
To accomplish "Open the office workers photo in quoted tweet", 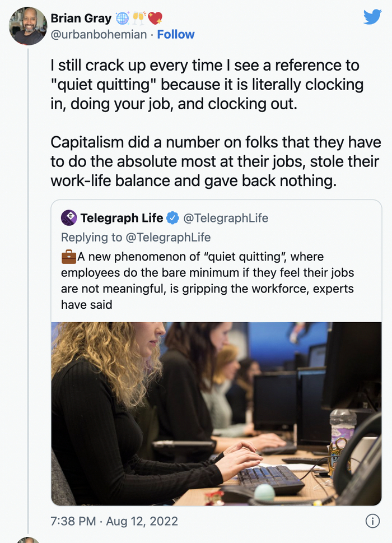I will point(216,414).
